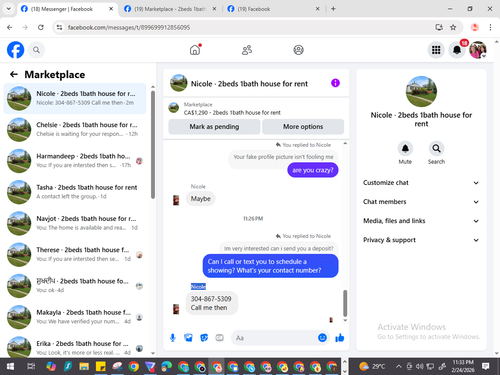Click chat messages scrollbar
Image resolution: width=500 pixels, height=375 pixels.
345,303
